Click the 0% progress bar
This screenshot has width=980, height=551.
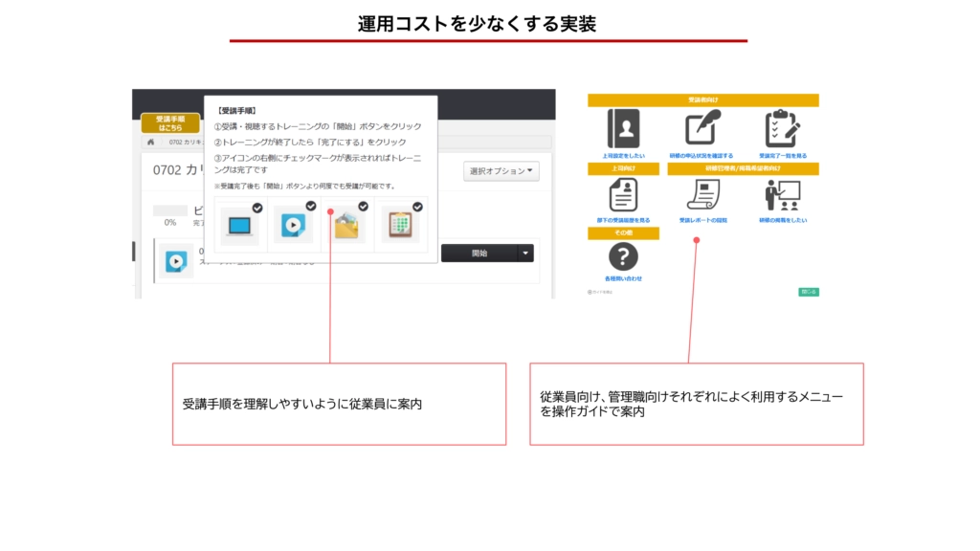coord(170,210)
